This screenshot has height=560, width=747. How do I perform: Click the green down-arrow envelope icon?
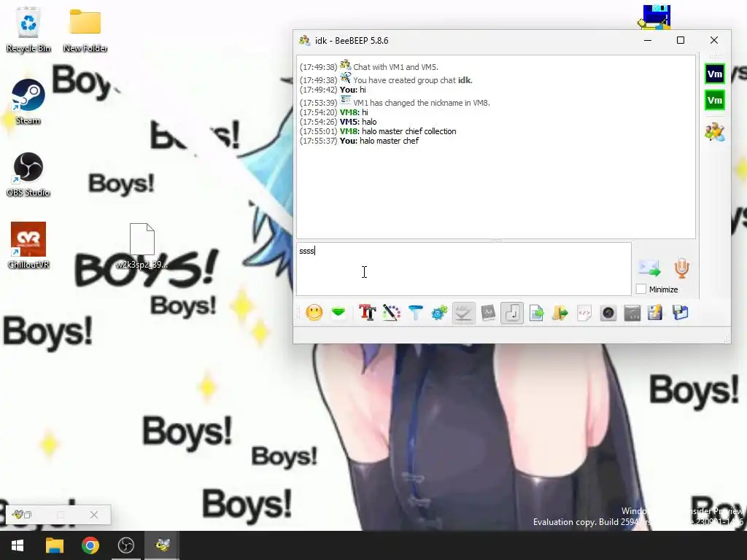(x=338, y=313)
